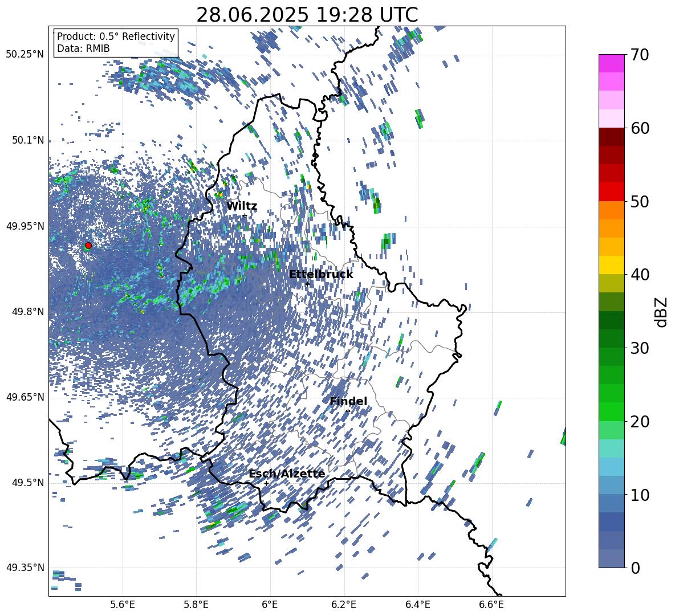Click the colorbar 50 tick label
Image resolution: width=675 pixels, height=616 pixels.
[x=640, y=202]
